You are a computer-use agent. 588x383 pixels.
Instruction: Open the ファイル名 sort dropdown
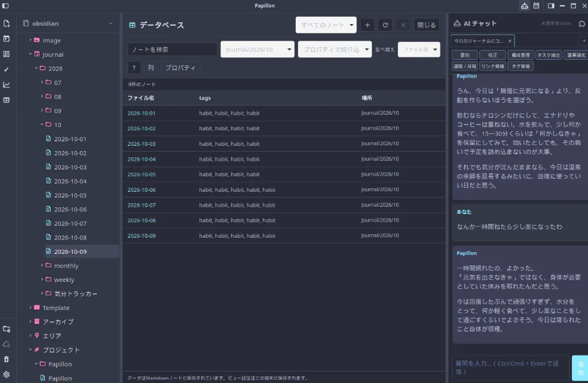(419, 49)
